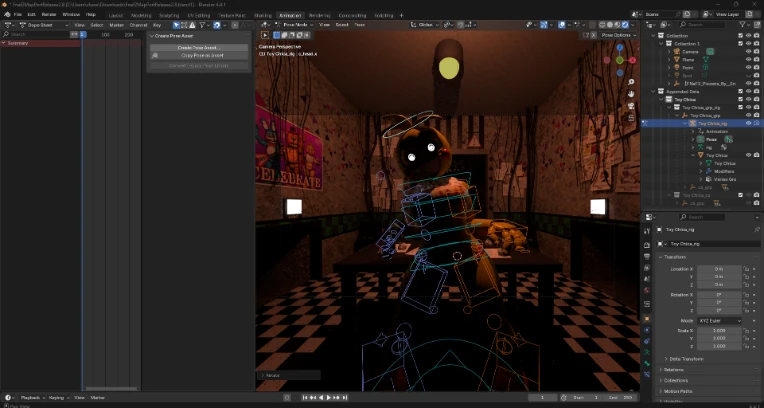764x408 pixels.
Task: Open the Object Constraints properties tab
Action: (x=647, y=341)
